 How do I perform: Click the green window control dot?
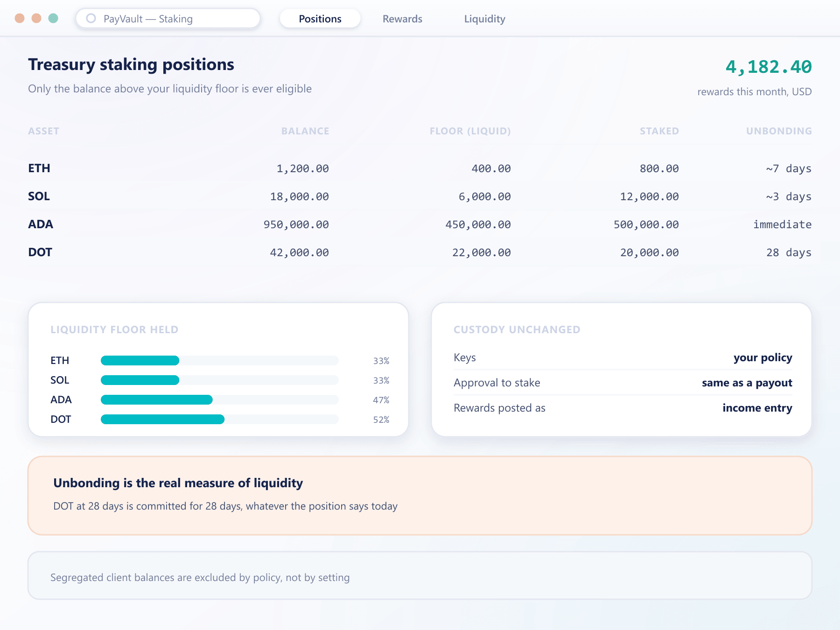coord(53,18)
